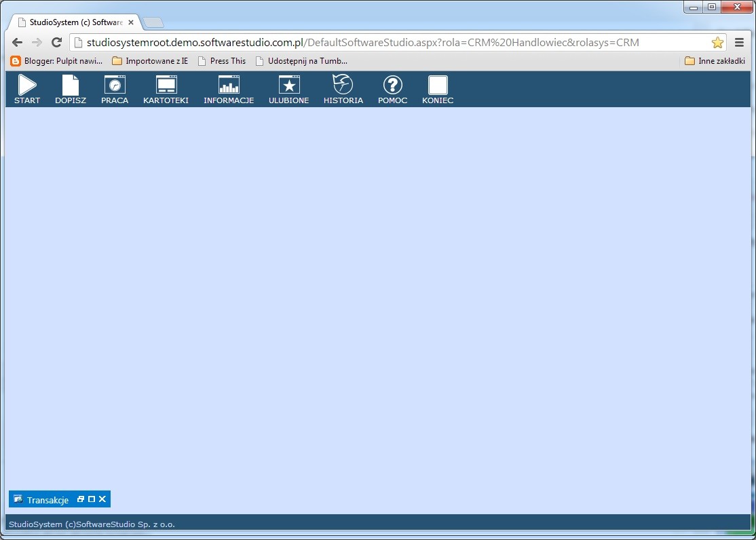
Task: Open POMOC help question mark icon
Action: [x=392, y=85]
